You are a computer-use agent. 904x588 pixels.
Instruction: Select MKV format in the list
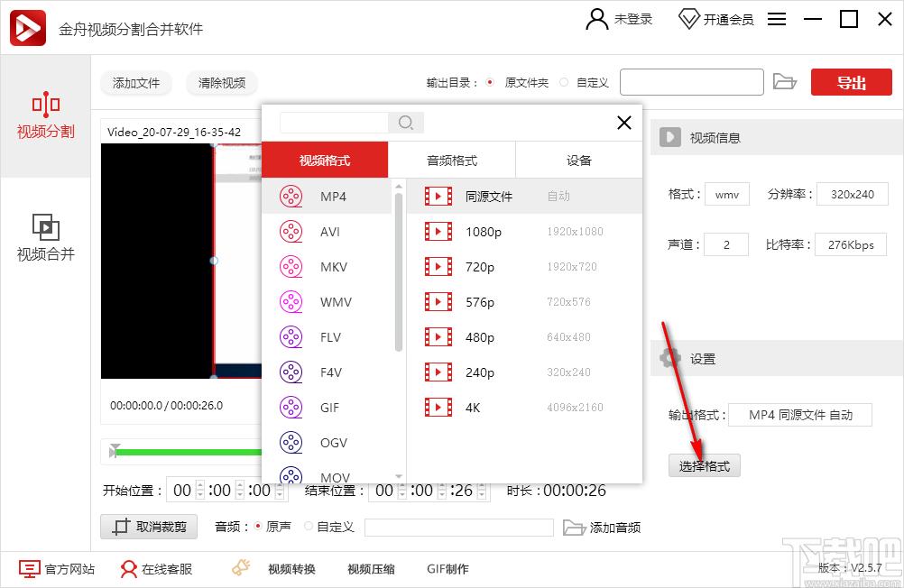point(327,266)
